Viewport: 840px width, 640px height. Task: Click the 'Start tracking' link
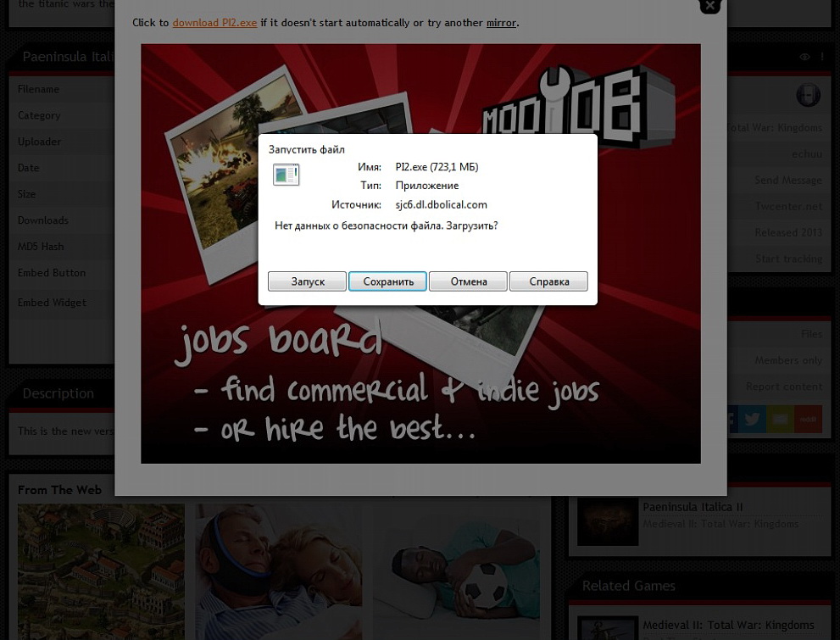(x=788, y=259)
